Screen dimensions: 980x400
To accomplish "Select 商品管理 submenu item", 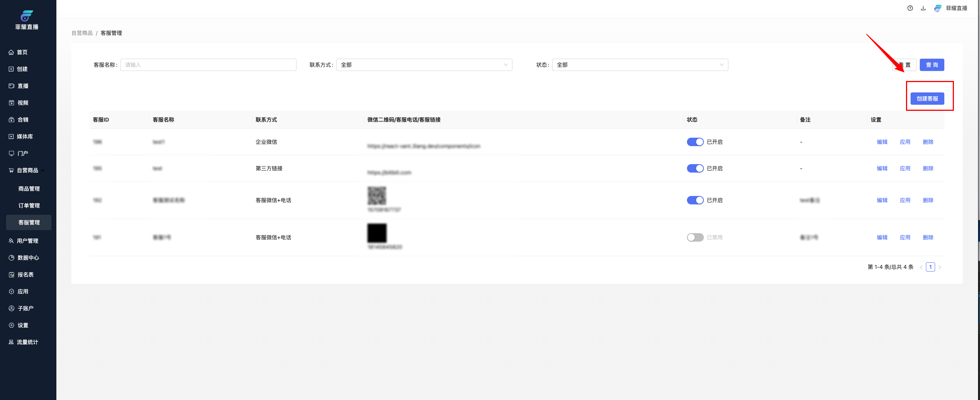I will click(29, 189).
